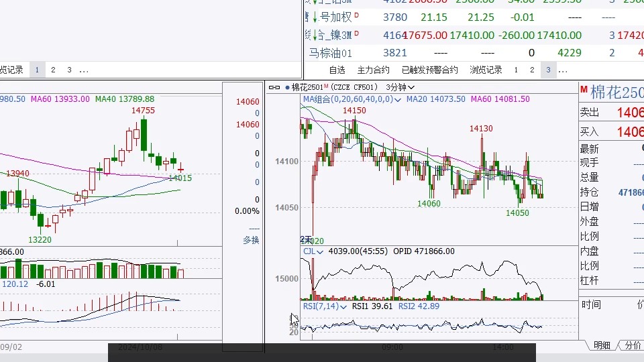
Task: Click the red M badge in quote panel
Action: pos(584,90)
